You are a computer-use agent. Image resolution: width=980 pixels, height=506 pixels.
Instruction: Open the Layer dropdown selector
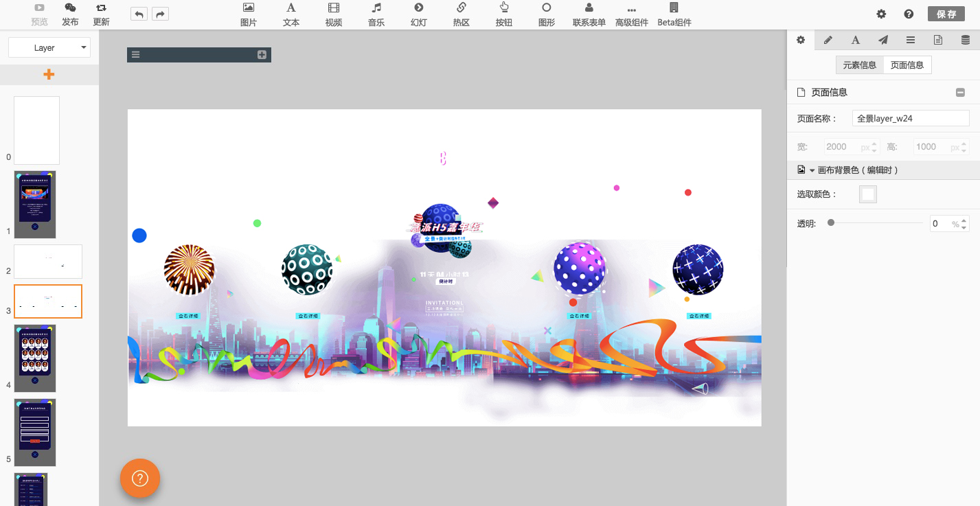(x=49, y=47)
